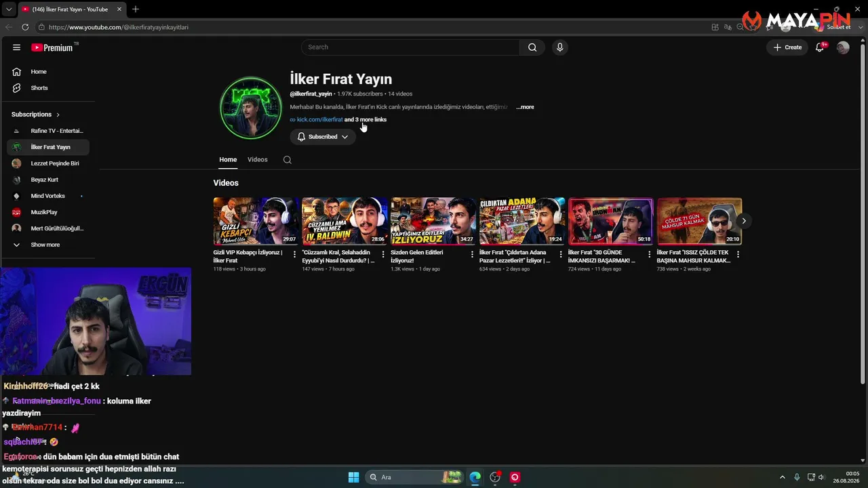Select İlker Fırat Yayın in sidebar
The width and height of the screenshot is (868, 488).
point(47,147)
